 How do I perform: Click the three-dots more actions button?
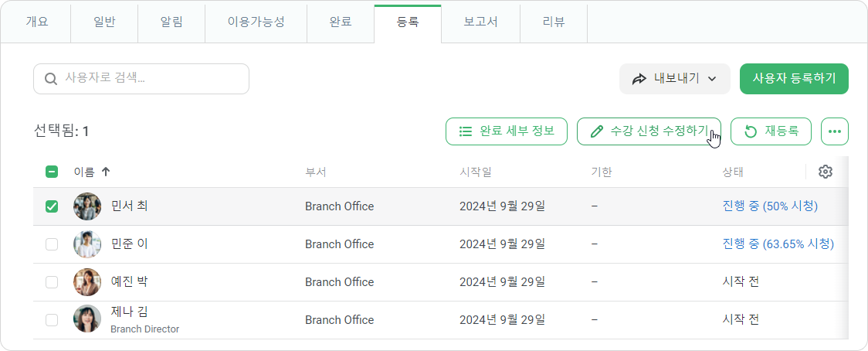pyautogui.click(x=834, y=131)
